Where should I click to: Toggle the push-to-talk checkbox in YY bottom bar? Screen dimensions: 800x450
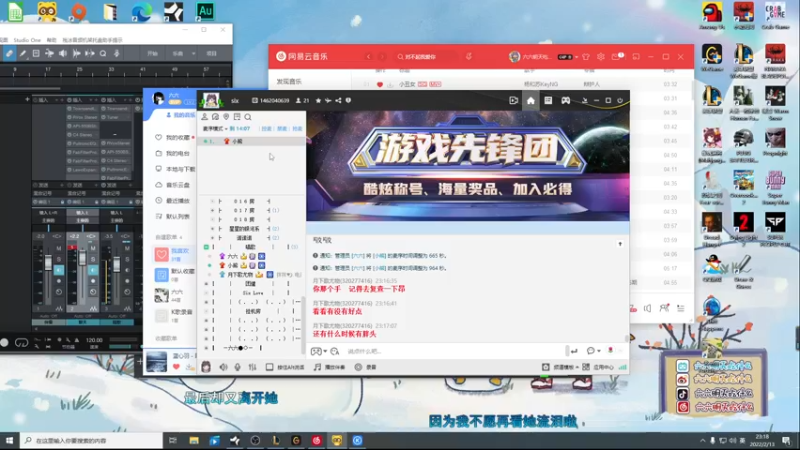(x=269, y=367)
